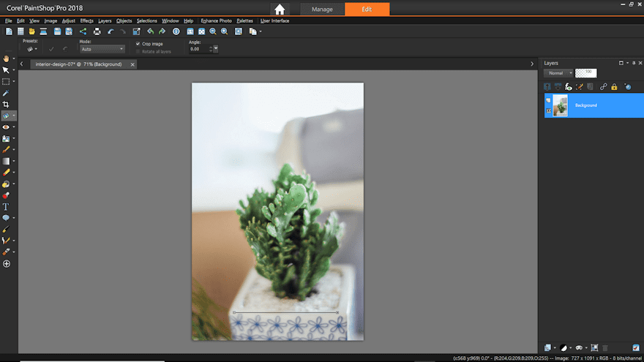Viewport: 644px width, 362px height.
Task: Select the Crop tool
Action: pyautogui.click(x=6, y=105)
